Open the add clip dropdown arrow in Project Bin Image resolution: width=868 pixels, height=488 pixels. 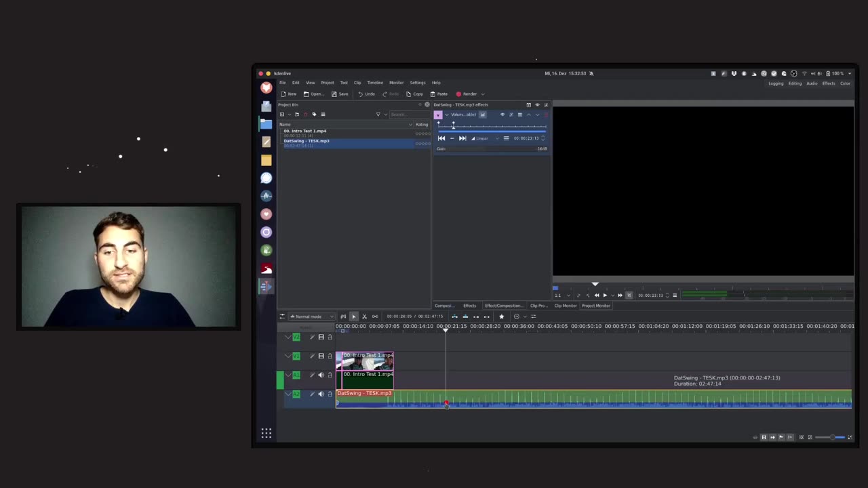[x=288, y=114]
